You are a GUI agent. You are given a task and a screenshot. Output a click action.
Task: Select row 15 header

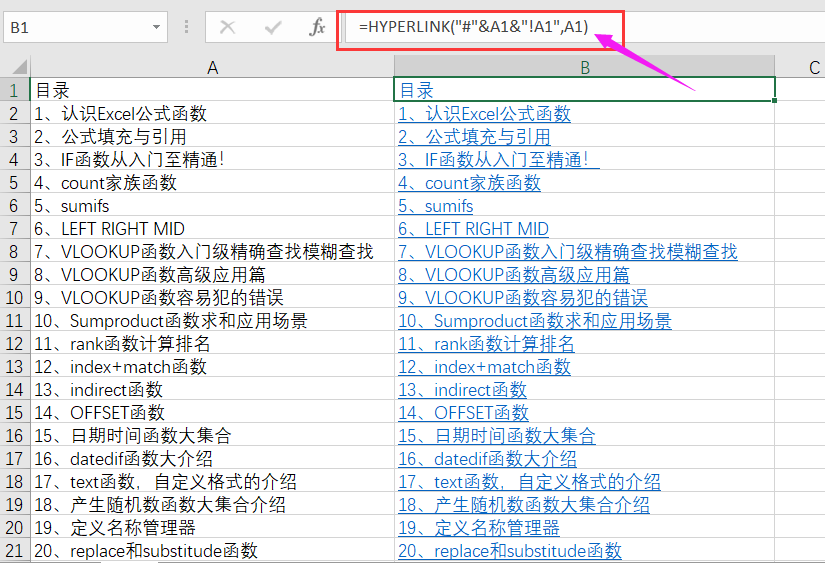pos(14,413)
